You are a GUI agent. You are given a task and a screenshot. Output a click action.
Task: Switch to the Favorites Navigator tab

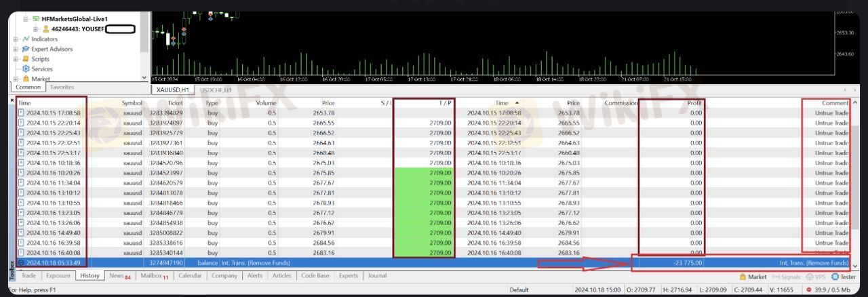(x=62, y=87)
